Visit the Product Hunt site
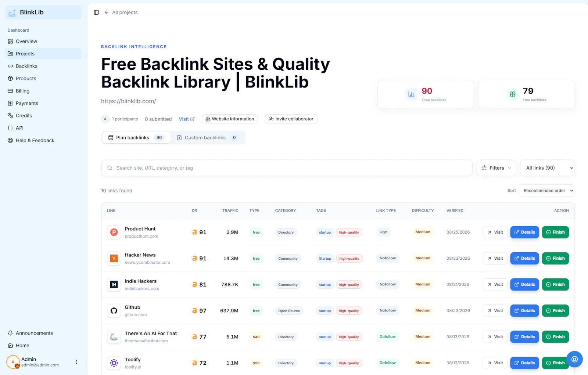The image size is (588, 375). [x=495, y=232]
